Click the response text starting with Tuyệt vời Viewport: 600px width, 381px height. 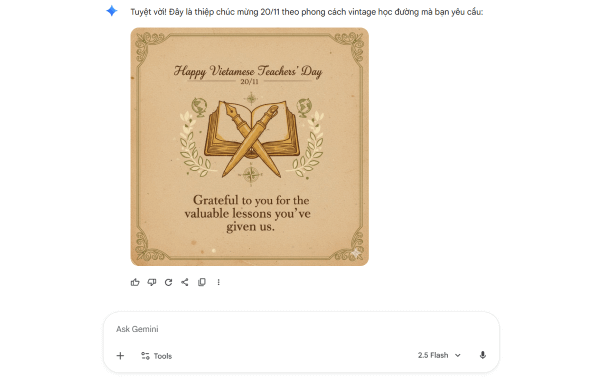coord(307,12)
